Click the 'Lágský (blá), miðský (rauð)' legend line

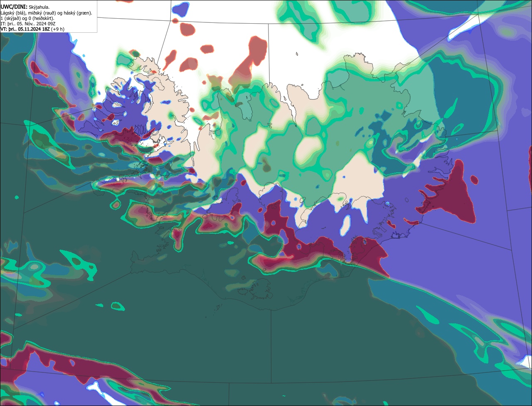[x=47, y=13]
